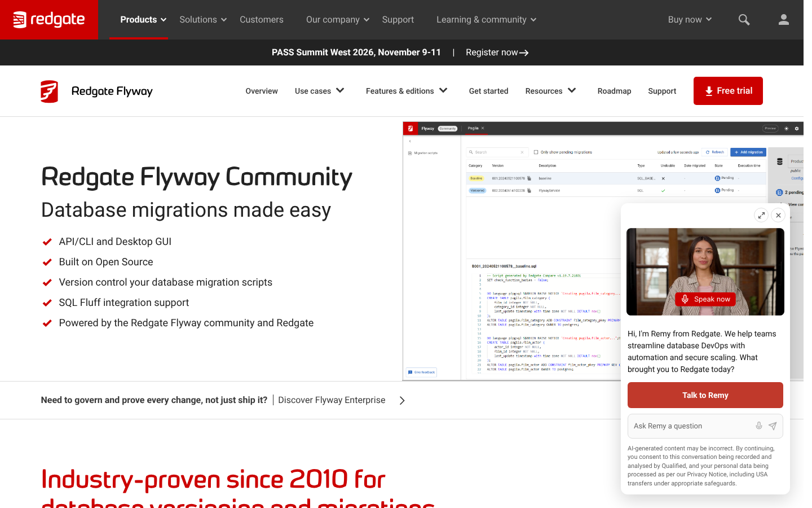Click the Speak now button on the video
The image size is (812, 508).
[705, 299]
